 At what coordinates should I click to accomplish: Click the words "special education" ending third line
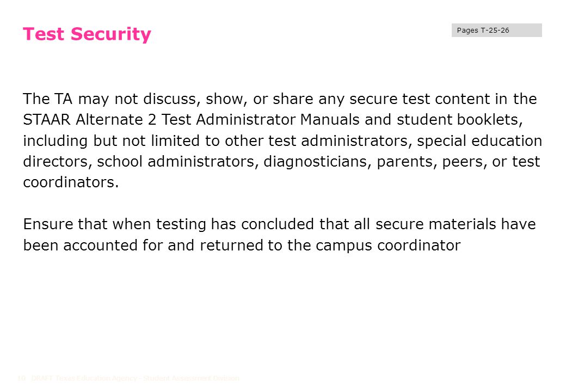point(479,141)
